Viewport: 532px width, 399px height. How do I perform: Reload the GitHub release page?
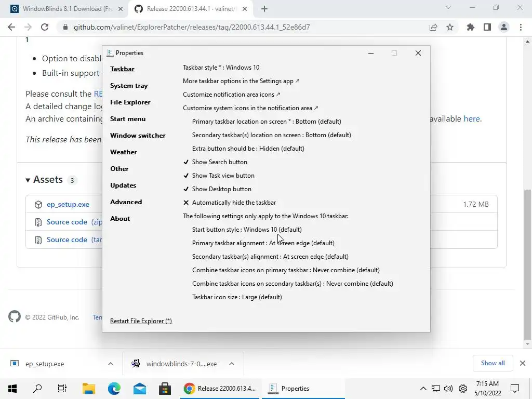(45, 27)
